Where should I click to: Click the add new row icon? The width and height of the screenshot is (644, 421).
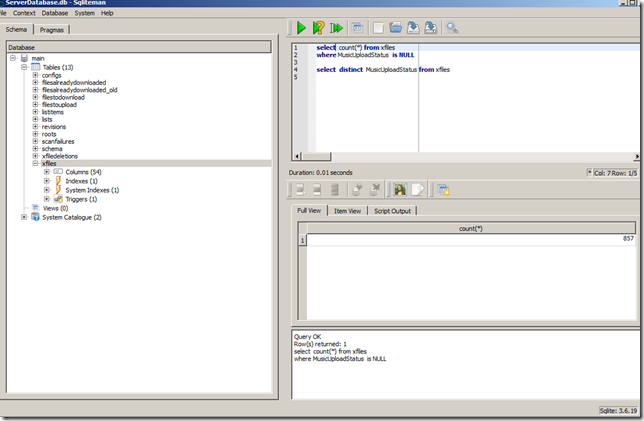click(300, 190)
